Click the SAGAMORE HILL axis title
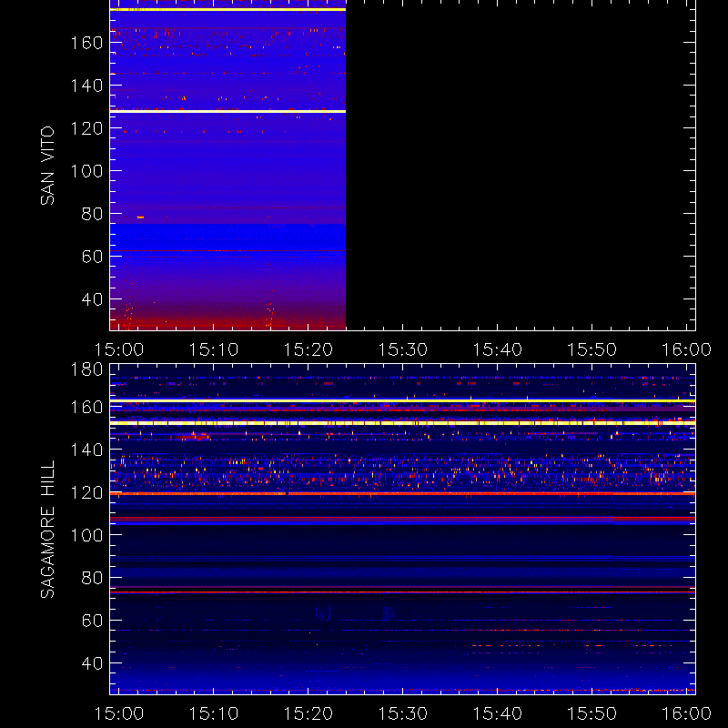 tap(47, 530)
